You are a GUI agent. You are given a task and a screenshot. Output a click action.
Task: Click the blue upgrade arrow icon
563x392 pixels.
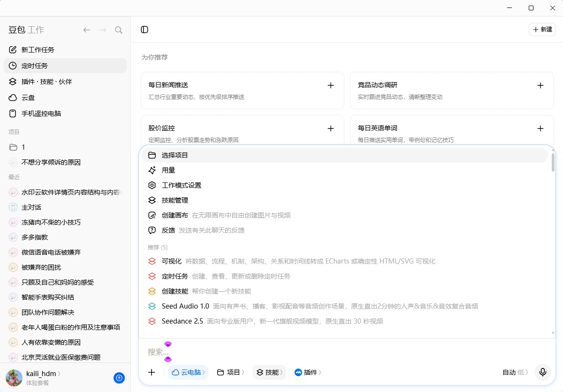[119, 378]
